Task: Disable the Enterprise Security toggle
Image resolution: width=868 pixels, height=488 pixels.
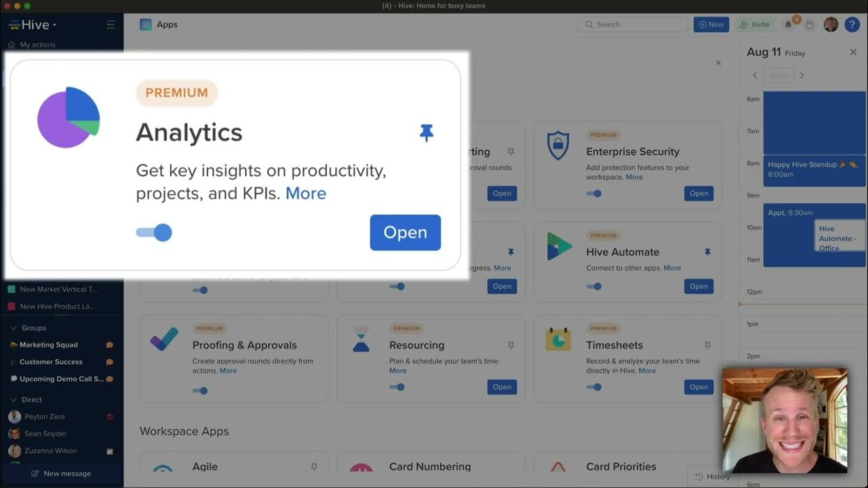Action: pyautogui.click(x=594, y=194)
